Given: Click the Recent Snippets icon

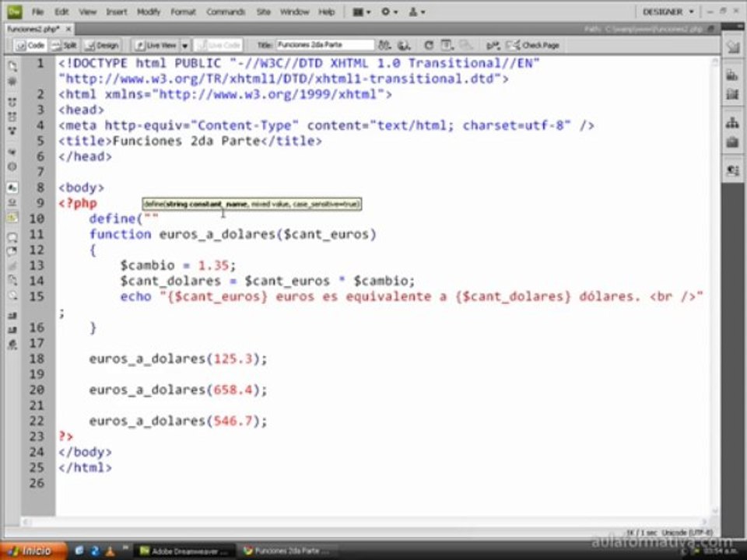Looking at the screenshot, I should coord(12,281).
